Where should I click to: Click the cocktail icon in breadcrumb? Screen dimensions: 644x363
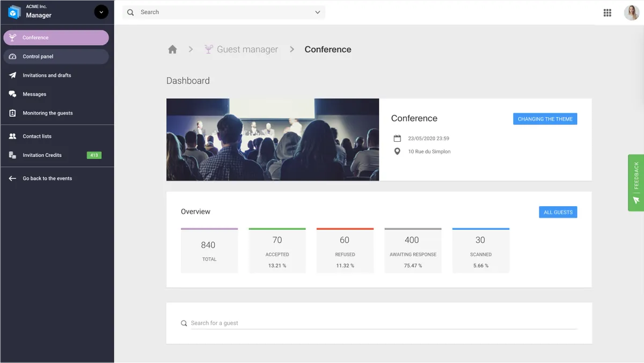coord(209,49)
